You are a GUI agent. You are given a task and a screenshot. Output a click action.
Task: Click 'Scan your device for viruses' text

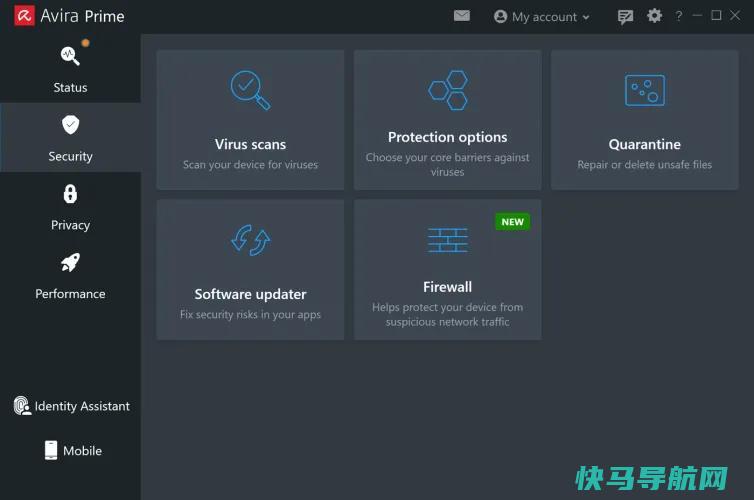(x=251, y=165)
